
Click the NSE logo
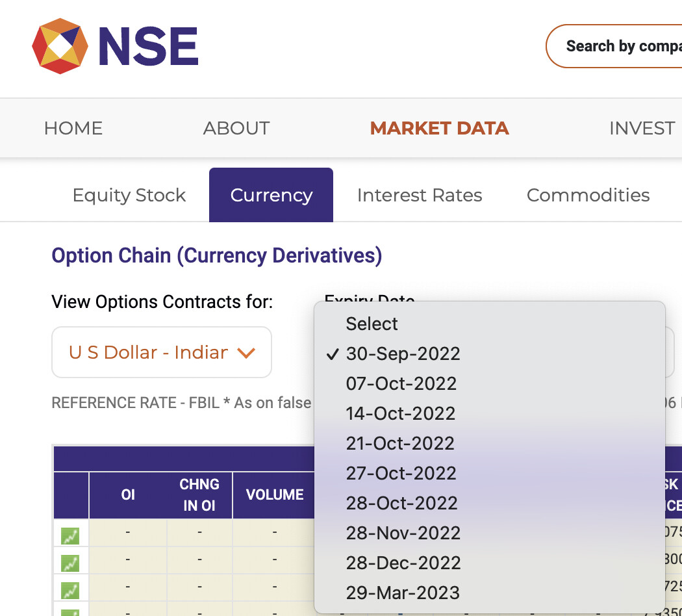point(115,46)
